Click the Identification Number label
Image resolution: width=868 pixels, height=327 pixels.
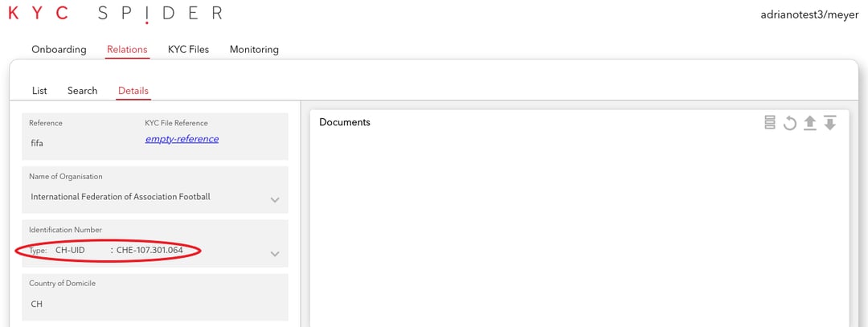[65, 230]
